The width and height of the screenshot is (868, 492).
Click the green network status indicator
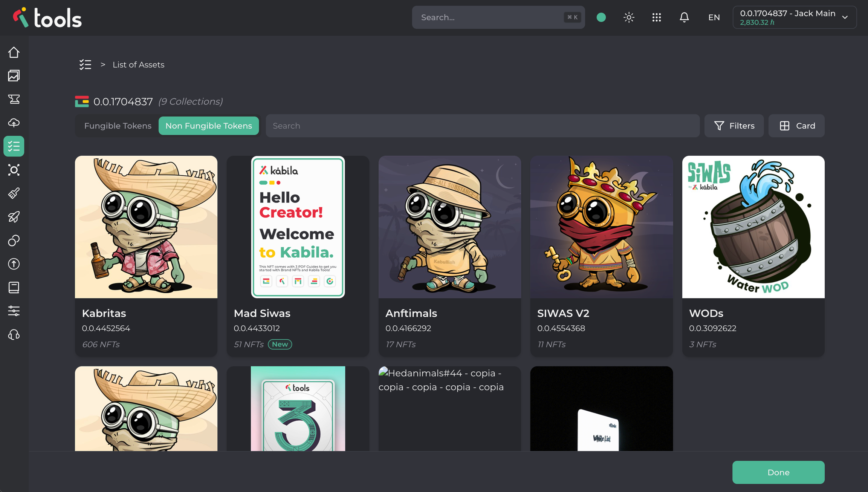(x=601, y=17)
